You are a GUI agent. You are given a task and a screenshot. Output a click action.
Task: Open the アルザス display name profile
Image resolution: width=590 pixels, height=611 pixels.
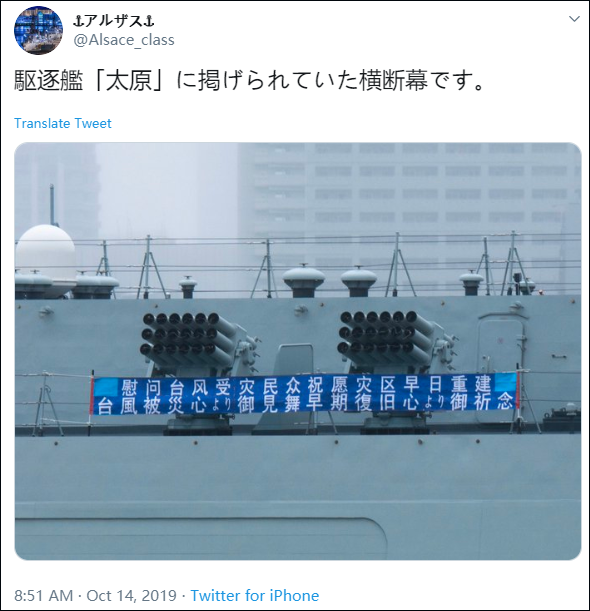pos(113,21)
